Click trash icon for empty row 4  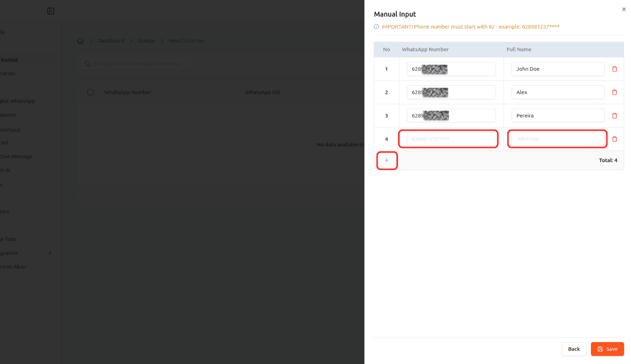point(614,139)
